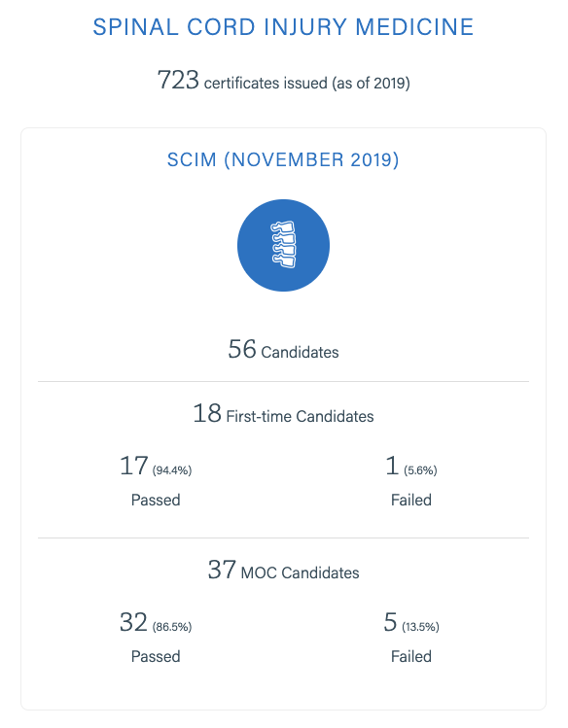Select the Failed label under first-time candidates
This screenshot has height=728, width=568.
point(411,500)
